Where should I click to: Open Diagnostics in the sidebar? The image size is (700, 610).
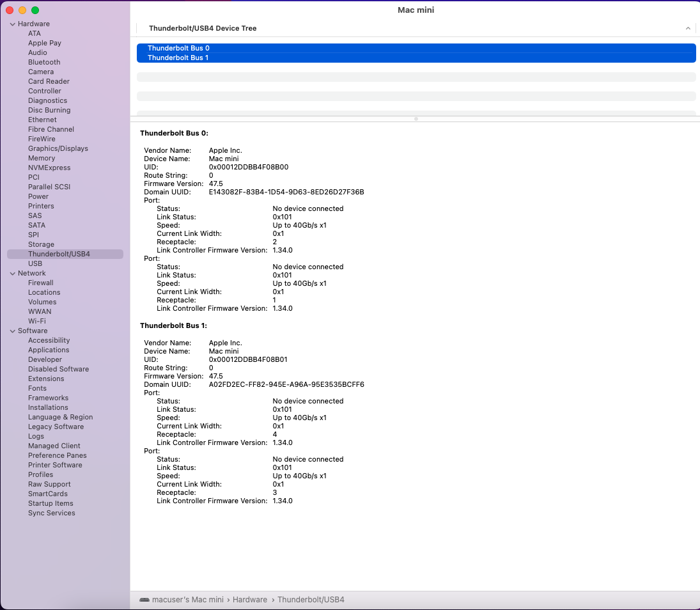[x=47, y=100]
